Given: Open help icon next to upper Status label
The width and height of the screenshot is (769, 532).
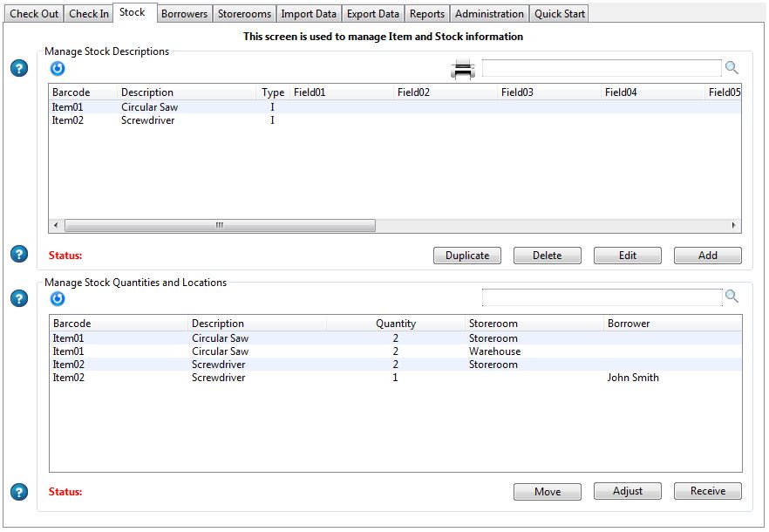Looking at the screenshot, I should click(x=19, y=255).
